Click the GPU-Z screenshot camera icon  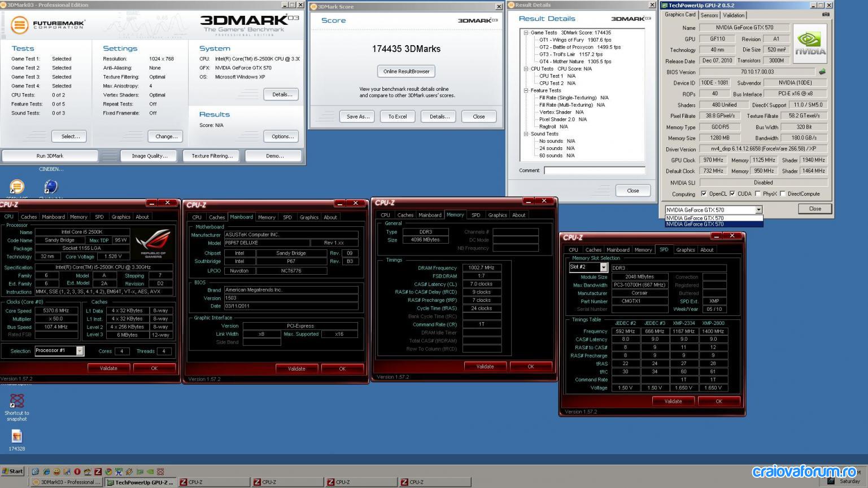pos(826,15)
